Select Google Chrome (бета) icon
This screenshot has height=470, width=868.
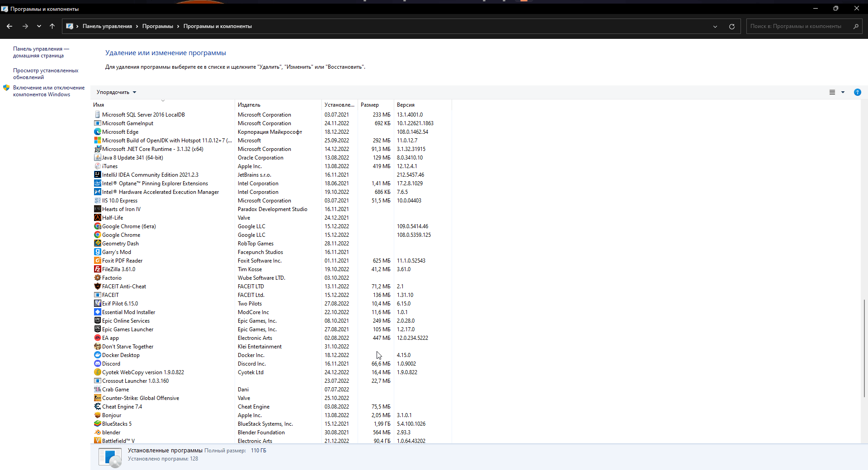97,226
